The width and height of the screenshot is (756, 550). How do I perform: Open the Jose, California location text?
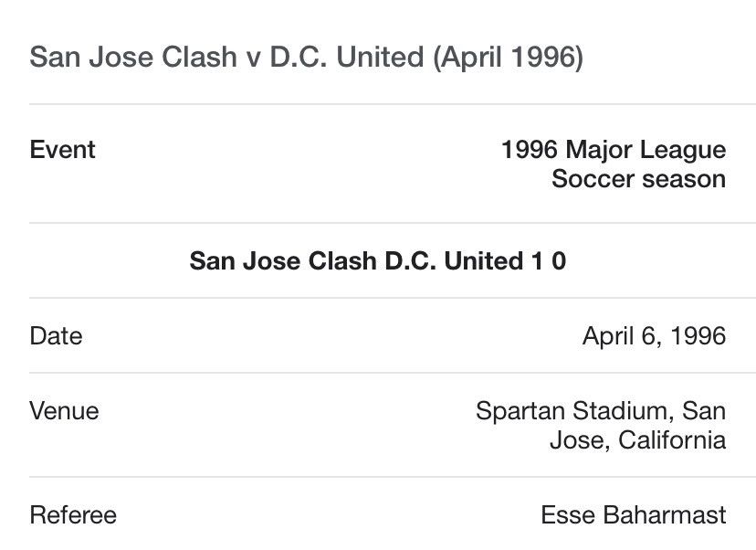(x=638, y=440)
